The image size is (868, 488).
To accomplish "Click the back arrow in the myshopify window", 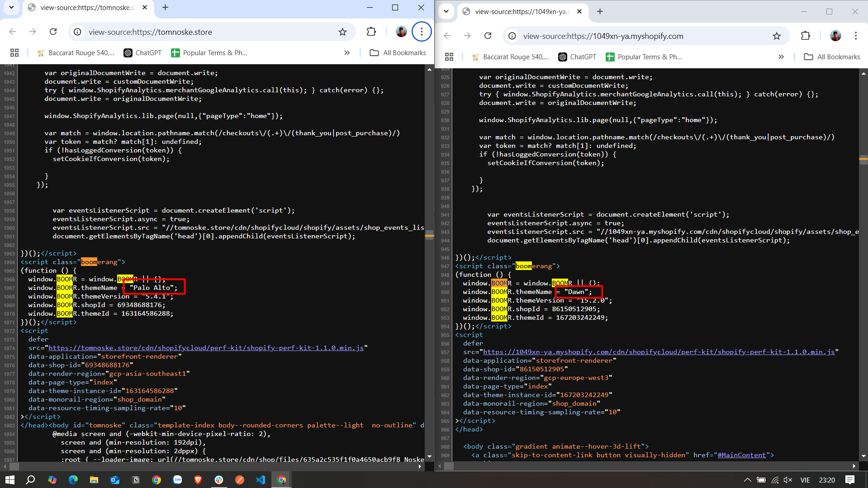I will point(447,36).
